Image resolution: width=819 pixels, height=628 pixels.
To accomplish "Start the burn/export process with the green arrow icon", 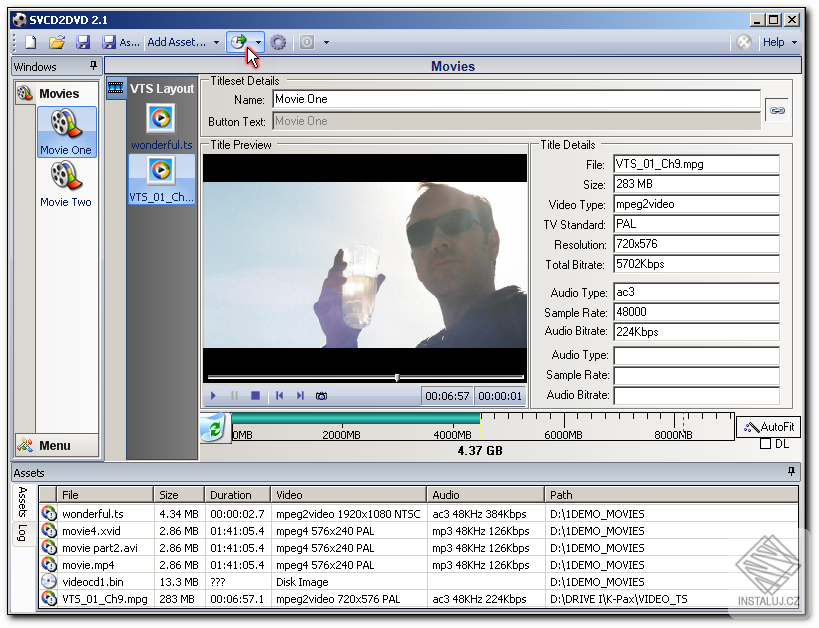I will [240, 42].
